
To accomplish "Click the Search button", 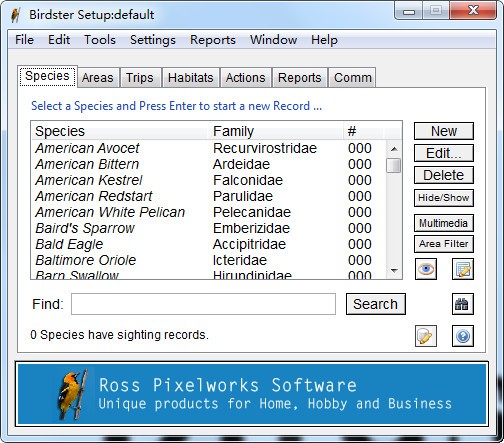I will (376, 304).
